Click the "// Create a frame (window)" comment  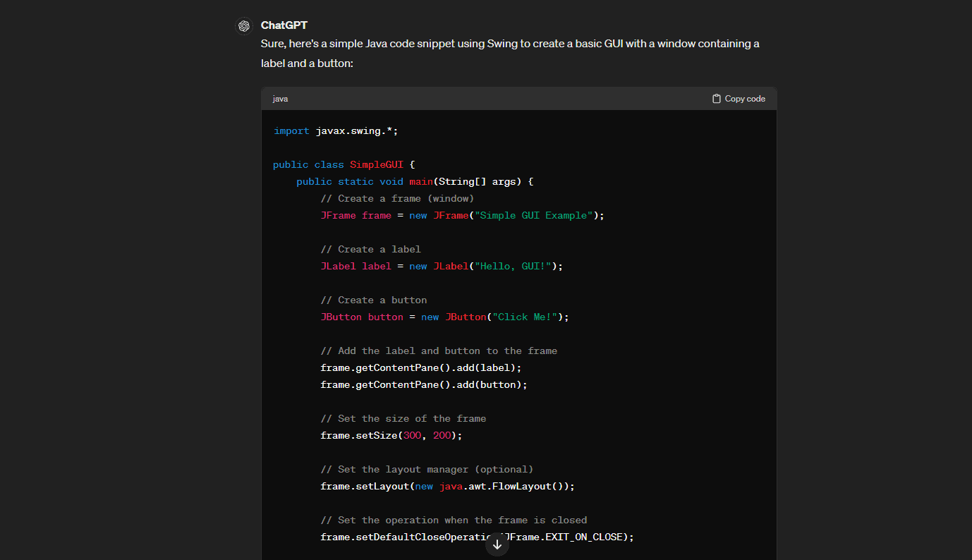coord(397,199)
